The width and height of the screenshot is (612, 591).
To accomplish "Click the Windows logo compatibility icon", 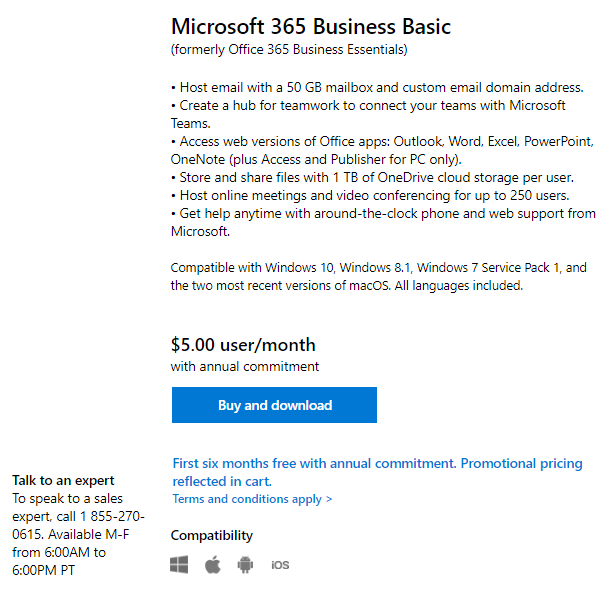I will pos(180,565).
